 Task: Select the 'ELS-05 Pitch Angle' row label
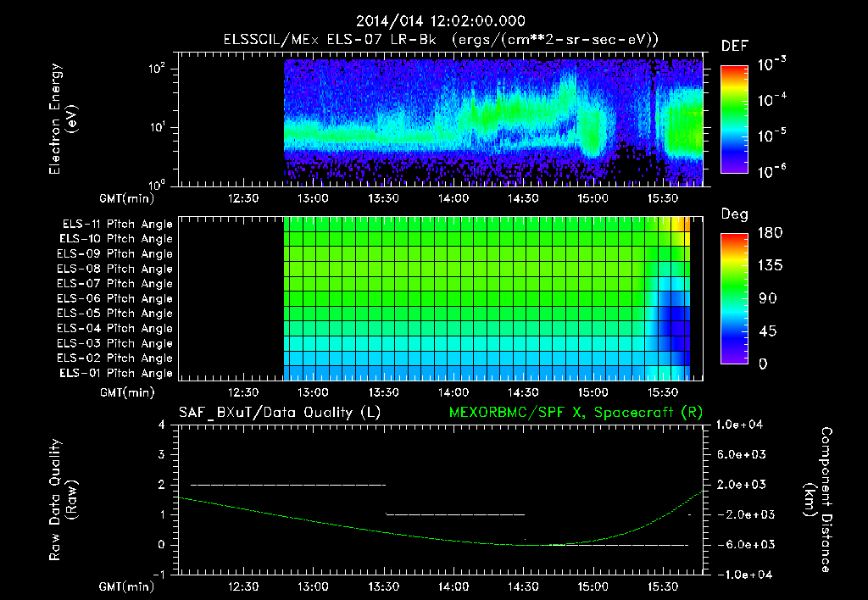click(x=114, y=314)
